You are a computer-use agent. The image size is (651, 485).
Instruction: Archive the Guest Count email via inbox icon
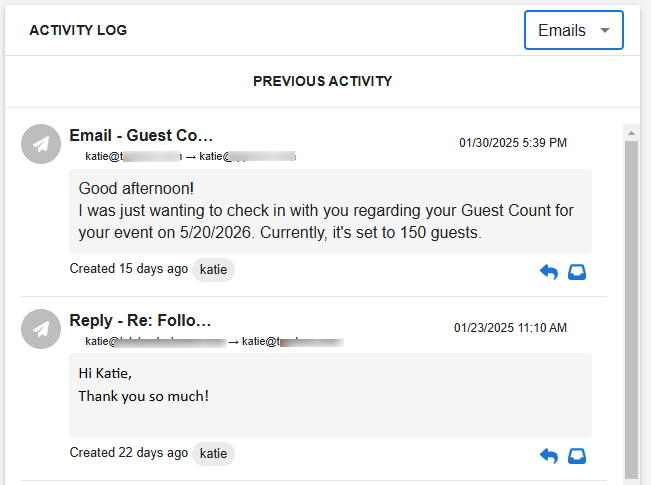577,272
